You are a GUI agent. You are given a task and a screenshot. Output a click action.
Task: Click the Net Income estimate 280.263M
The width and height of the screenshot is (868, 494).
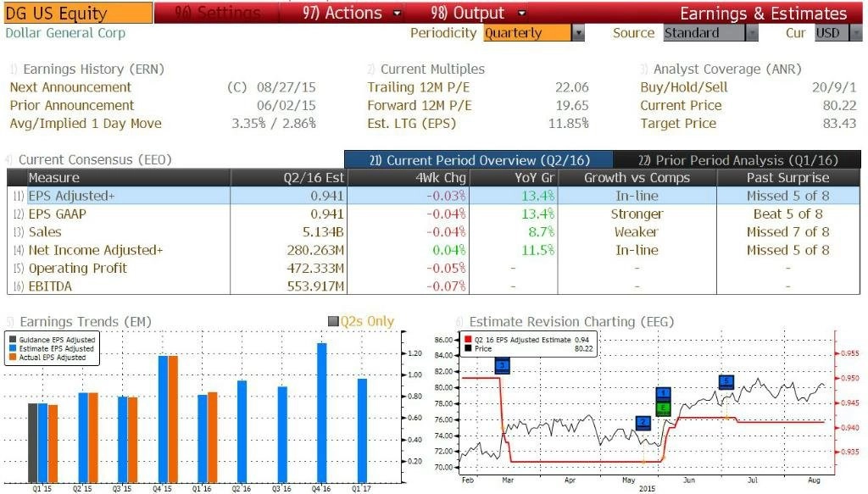[x=315, y=250]
